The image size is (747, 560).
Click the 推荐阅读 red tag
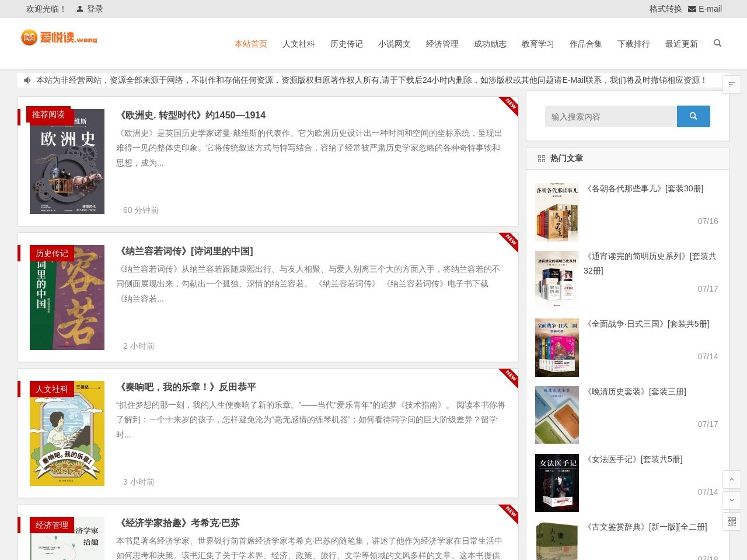48,115
